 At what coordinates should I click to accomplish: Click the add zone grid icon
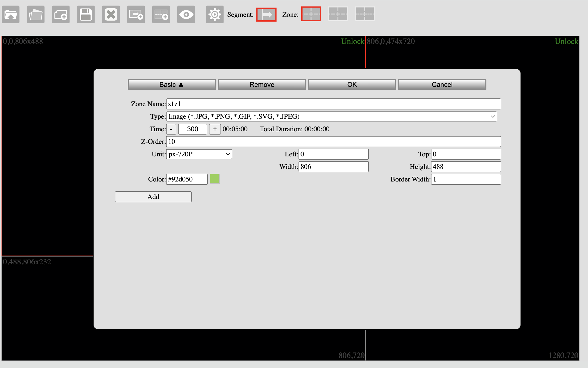[161, 15]
